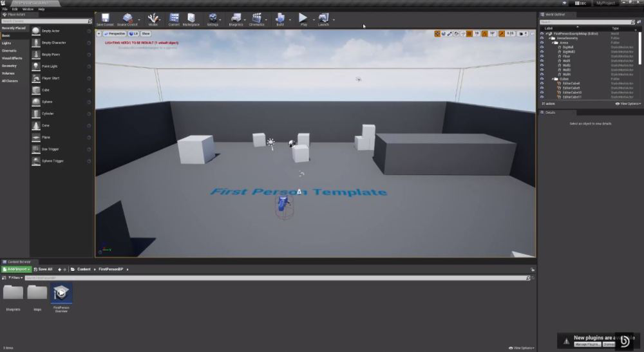Select Cube in Place Actors list
The image size is (644, 352).
pos(61,90)
